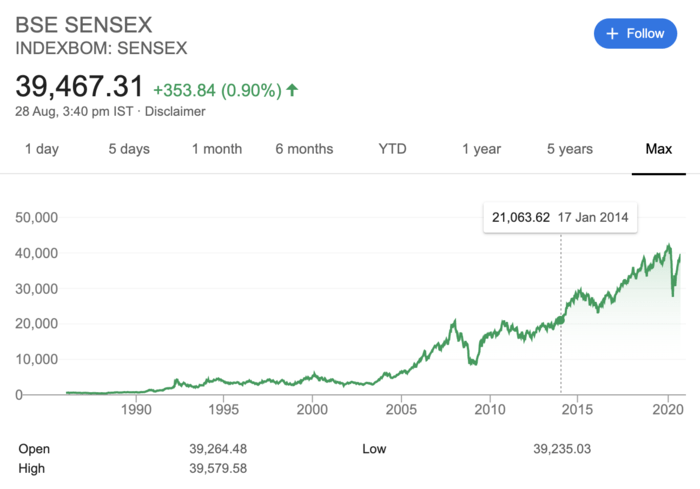Select the 1 day tab
The height and width of the screenshot is (489, 700).
[41, 149]
